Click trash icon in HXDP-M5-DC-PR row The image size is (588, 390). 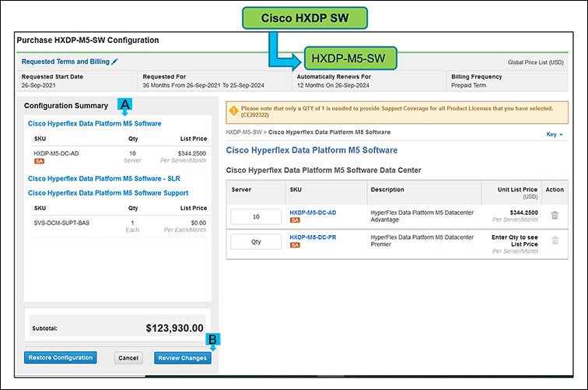tap(555, 241)
